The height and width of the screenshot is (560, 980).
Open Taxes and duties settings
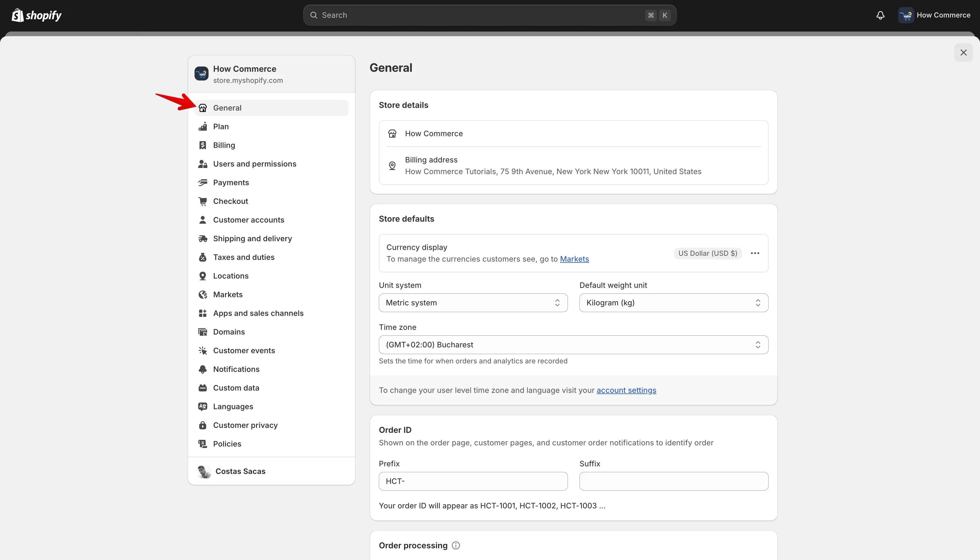[272, 257]
